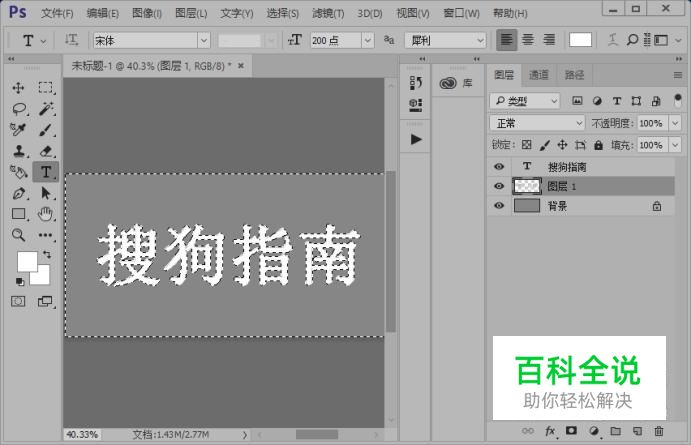
Task: Toggle pixel layer filter
Action: coord(577,101)
